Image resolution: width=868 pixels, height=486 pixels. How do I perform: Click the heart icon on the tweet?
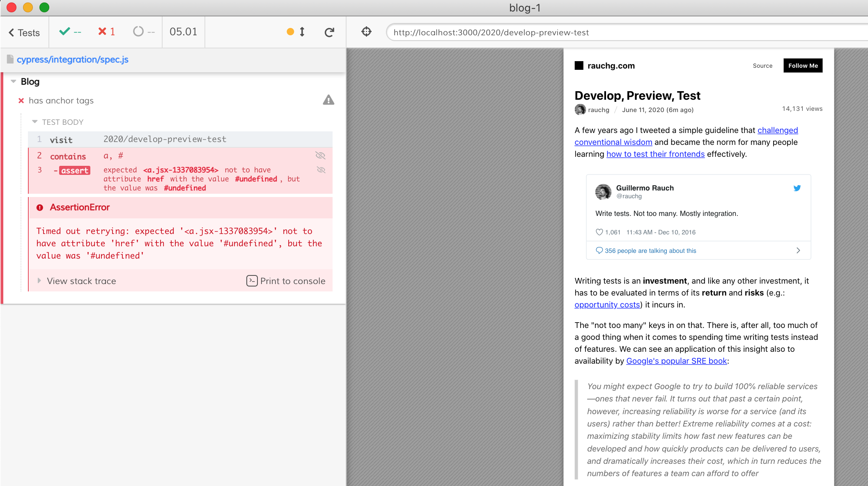599,232
